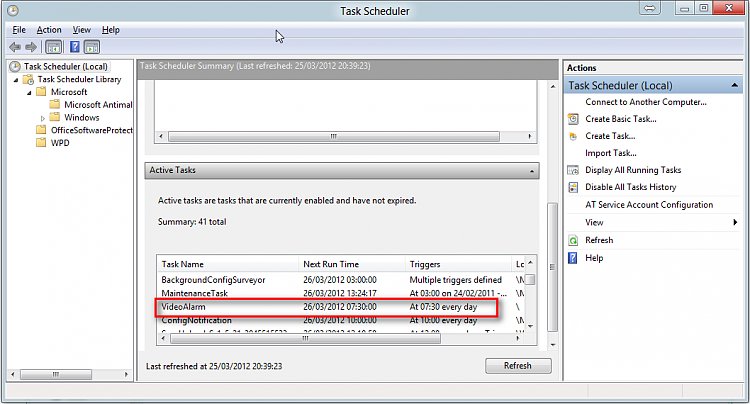This screenshot has width=750, height=404.
Task: Click the summary pane scroll up arrow
Action: [552, 87]
